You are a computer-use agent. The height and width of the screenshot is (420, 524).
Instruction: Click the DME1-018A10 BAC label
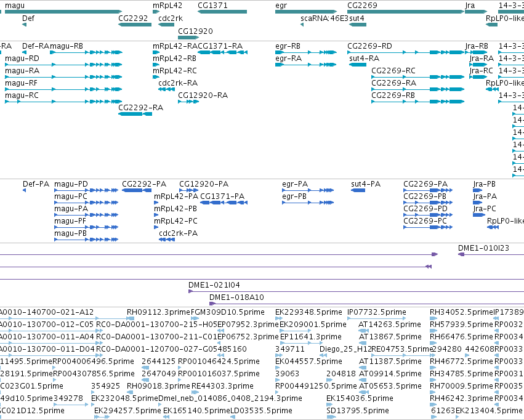(x=236, y=297)
